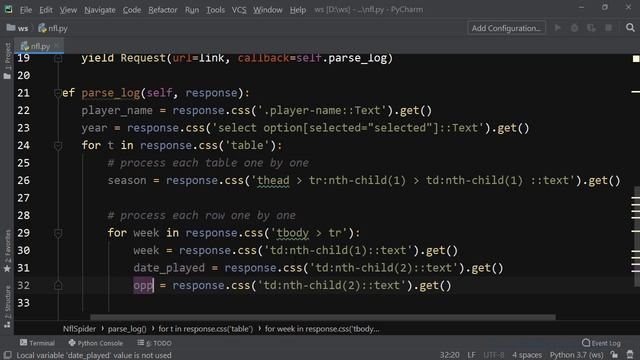The image size is (640, 360).
Task: Click tool window quick-access icon in status bar
Action: (7, 355)
